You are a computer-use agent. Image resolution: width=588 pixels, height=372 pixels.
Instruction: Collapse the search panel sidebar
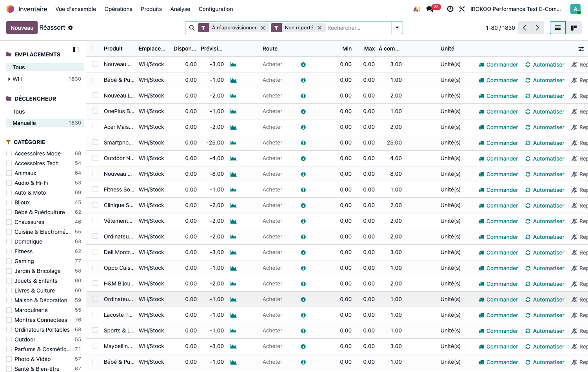(76, 49)
